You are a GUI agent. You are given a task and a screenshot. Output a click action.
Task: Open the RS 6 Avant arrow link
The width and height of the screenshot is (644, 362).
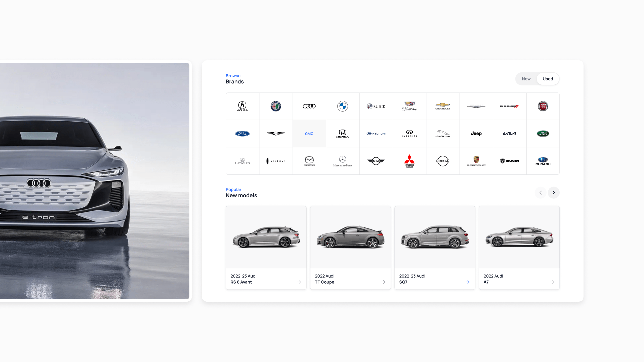[x=299, y=282]
